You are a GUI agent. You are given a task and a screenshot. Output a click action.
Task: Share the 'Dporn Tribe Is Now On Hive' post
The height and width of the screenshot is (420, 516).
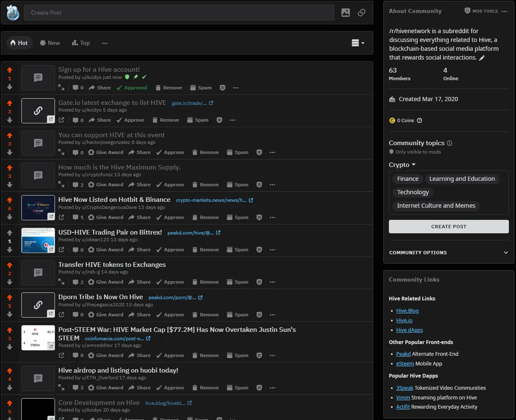click(x=139, y=315)
